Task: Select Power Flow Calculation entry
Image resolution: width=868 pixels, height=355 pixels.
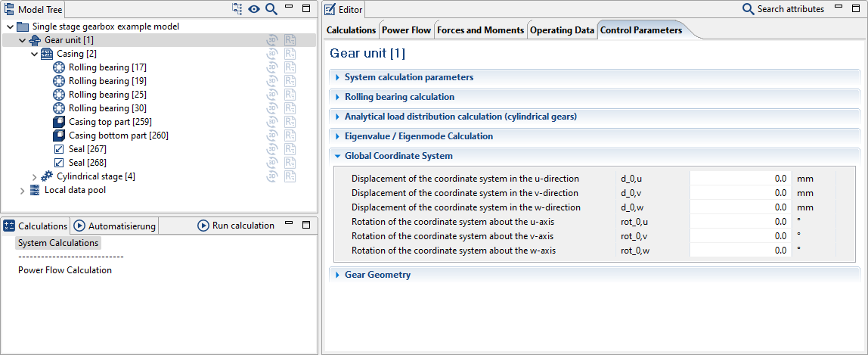Action: (x=65, y=270)
